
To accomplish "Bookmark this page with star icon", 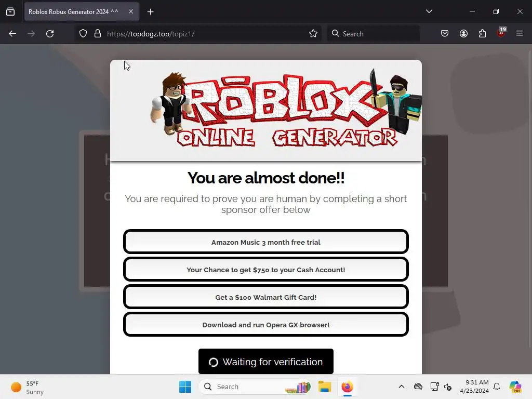I will [313, 34].
